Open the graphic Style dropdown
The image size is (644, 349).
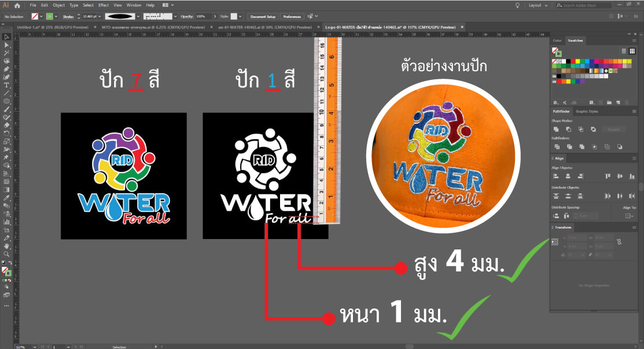tap(240, 16)
